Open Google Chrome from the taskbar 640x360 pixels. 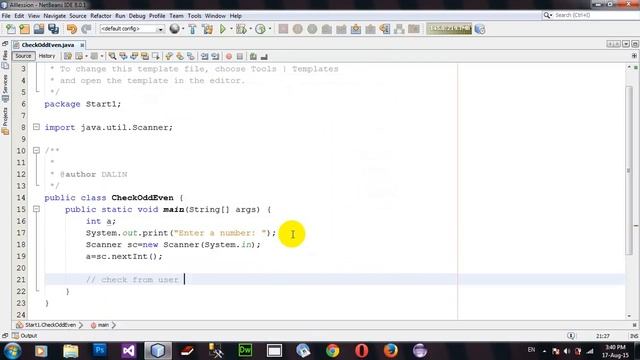(x=332, y=350)
